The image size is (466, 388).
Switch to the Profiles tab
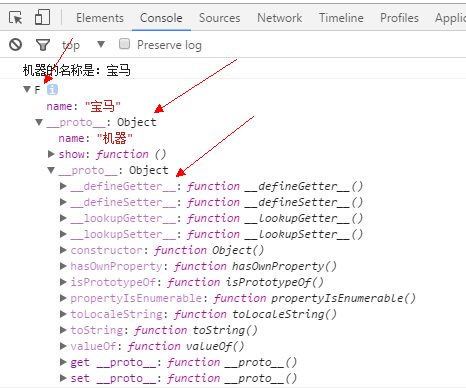pos(399,18)
